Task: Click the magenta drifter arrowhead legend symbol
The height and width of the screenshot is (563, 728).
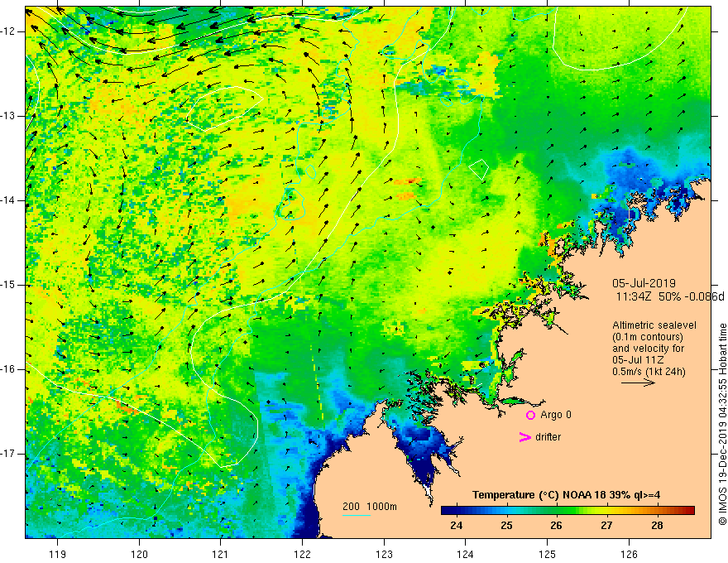Action: [524, 437]
